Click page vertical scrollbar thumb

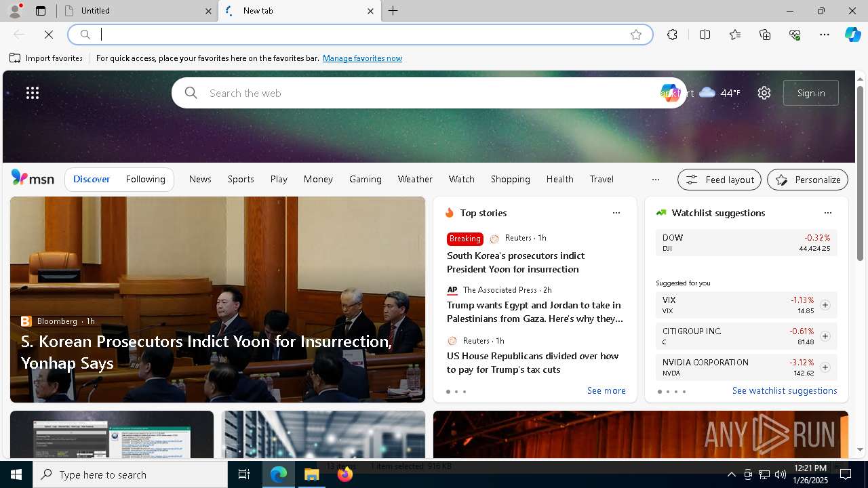[x=860, y=173]
